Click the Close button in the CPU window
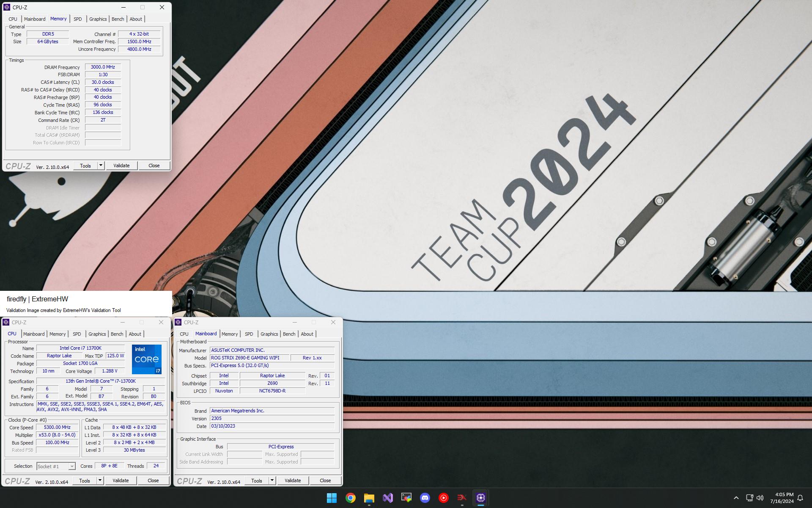The image size is (812, 508). (153, 480)
